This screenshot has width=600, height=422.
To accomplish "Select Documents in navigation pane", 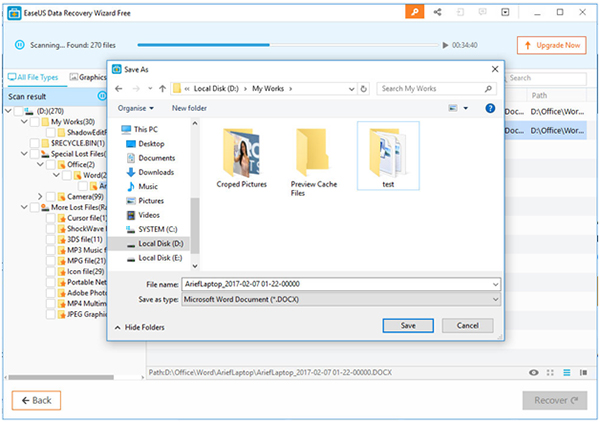I will coord(151,158).
